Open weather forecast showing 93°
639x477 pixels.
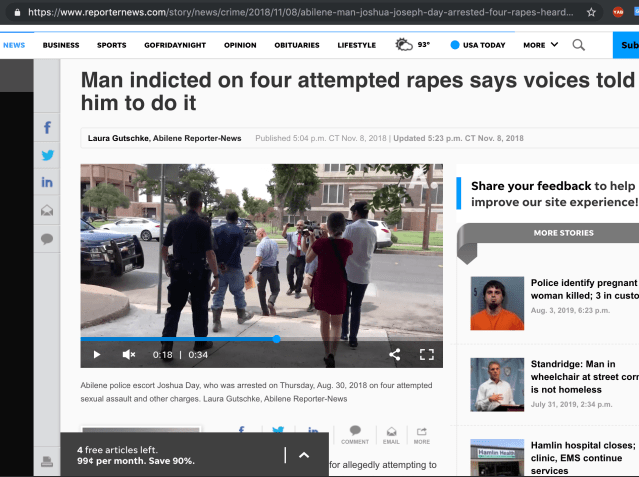point(412,44)
